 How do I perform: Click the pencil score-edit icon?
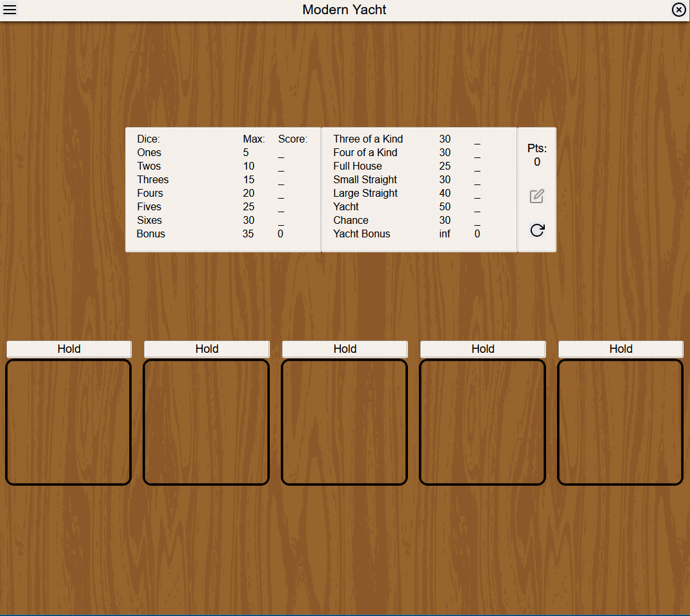[536, 197]
